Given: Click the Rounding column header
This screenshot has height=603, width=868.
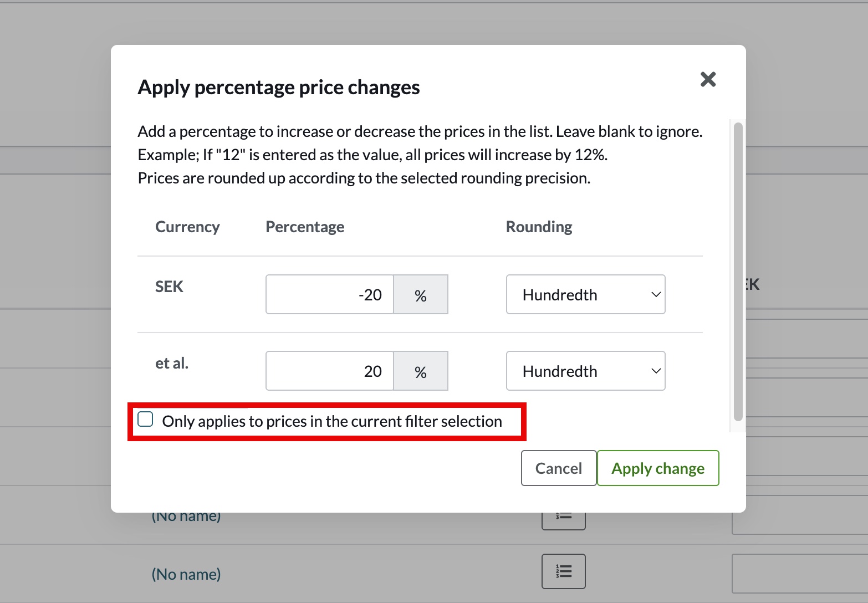Looking at the screenshot, I should click(539, 227).
